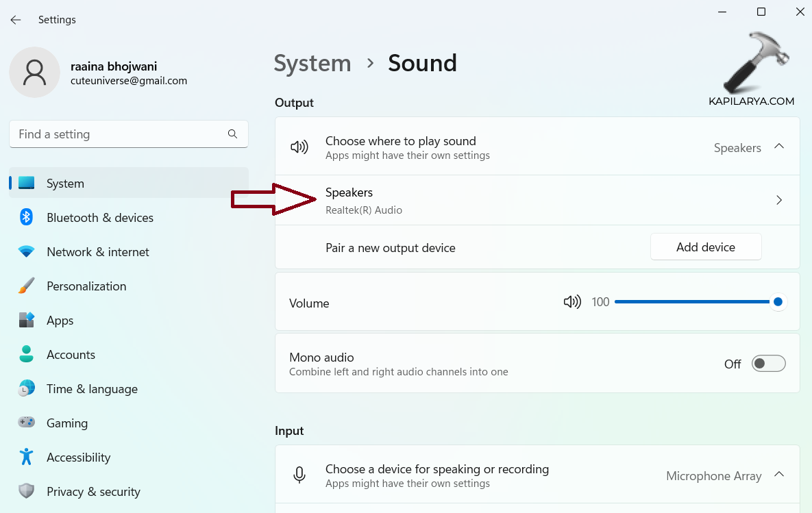Click the Gaming controller icon
This screenshot has width=812, height=513.
27,423
